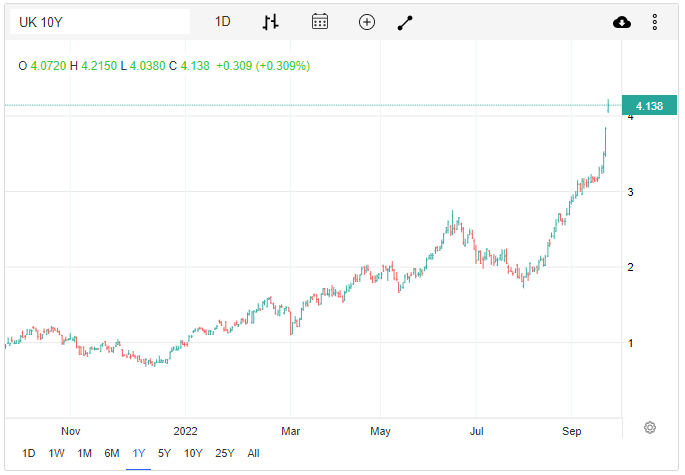Select the 1D time range
Viewport: 685px width, 475px height.
[29, 453]
